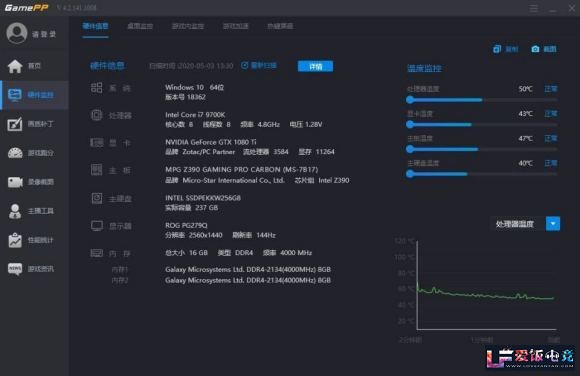This screenshot has height=376, width=580.
Task: Click the 47°C motherboard temperature slider
Action: tap(482, 149)
